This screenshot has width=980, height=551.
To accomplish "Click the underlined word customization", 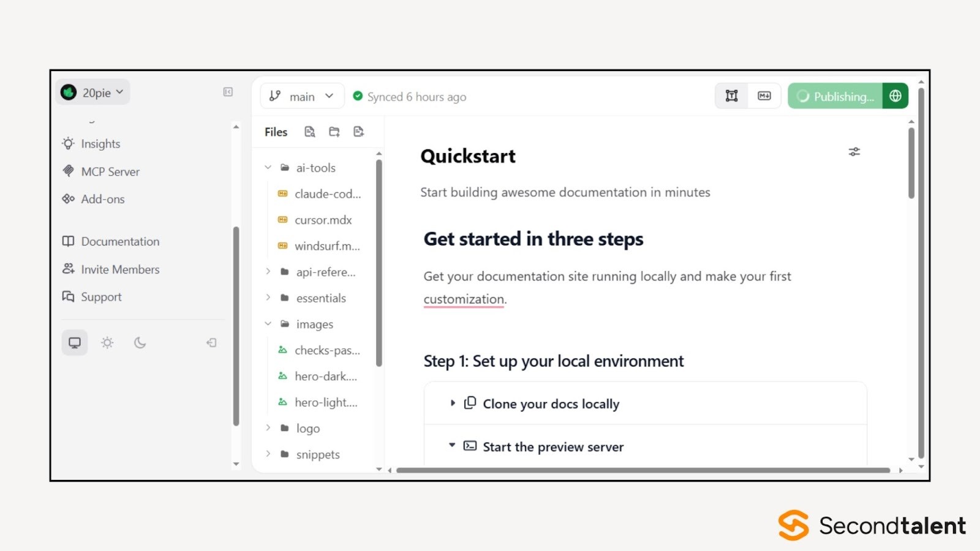I will [464, 299].
